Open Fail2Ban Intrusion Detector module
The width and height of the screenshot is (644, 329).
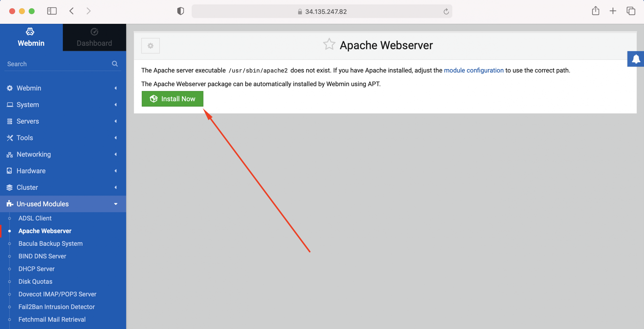coord(57,307)
